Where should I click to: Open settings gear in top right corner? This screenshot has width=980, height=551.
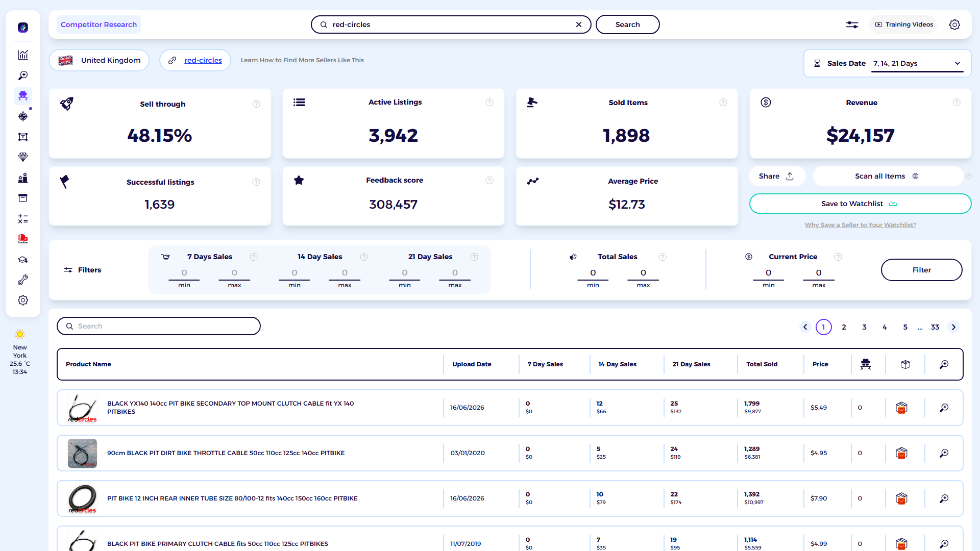tap(954, 24)
